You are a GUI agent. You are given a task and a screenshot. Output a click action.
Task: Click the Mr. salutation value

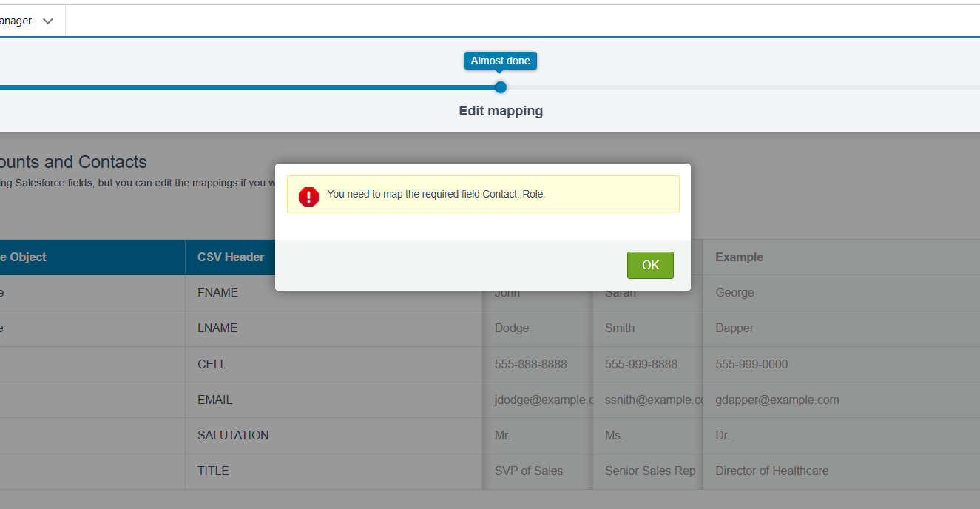coord(502,435)
